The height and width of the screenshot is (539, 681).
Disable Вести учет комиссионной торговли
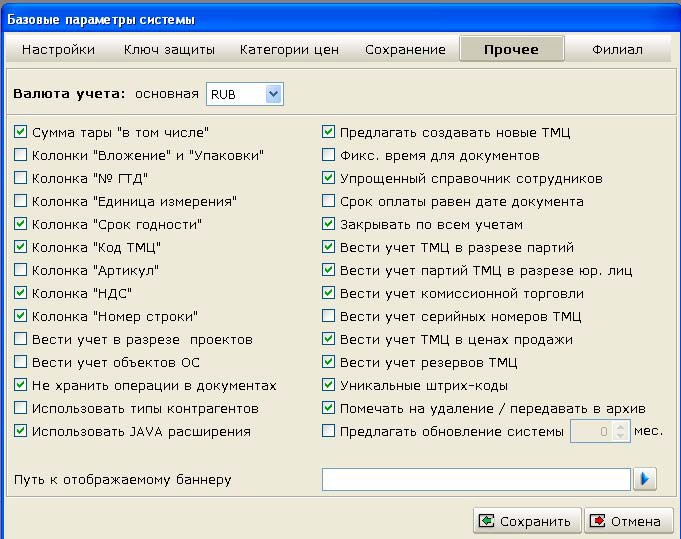pos(328,293)
